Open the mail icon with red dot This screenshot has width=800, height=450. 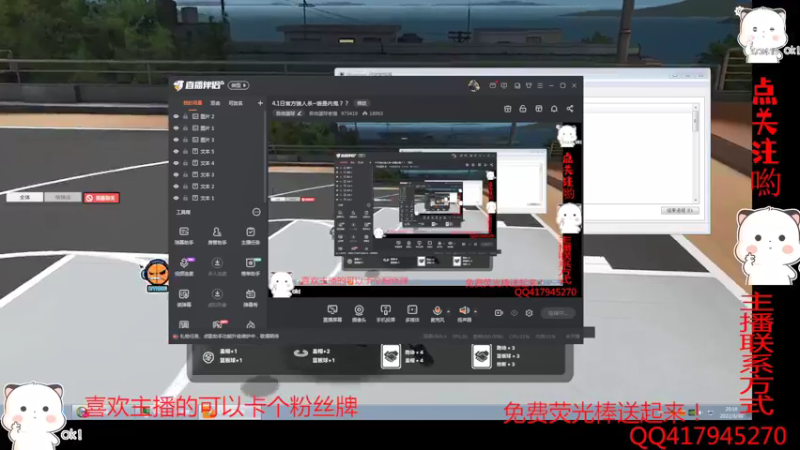click(492, 85)
